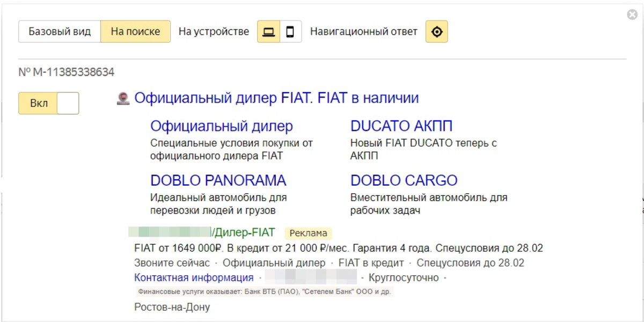644x322 pixels.
Task: Switch to Базовый вид tab
Action: pyautogui.click(x=60, y=32)
